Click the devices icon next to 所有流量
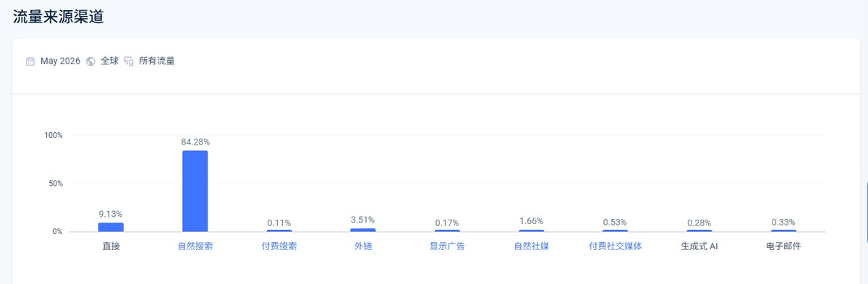 [x=129, y=61]
